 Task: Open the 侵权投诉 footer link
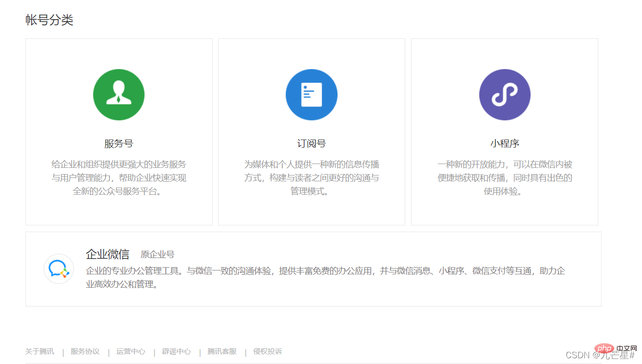(x=267, y=352)
